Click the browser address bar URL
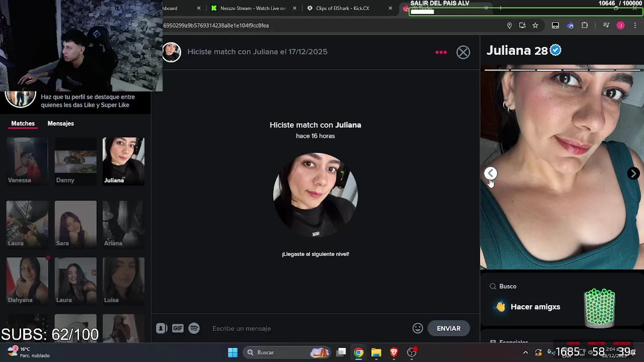 pos(216,26)
